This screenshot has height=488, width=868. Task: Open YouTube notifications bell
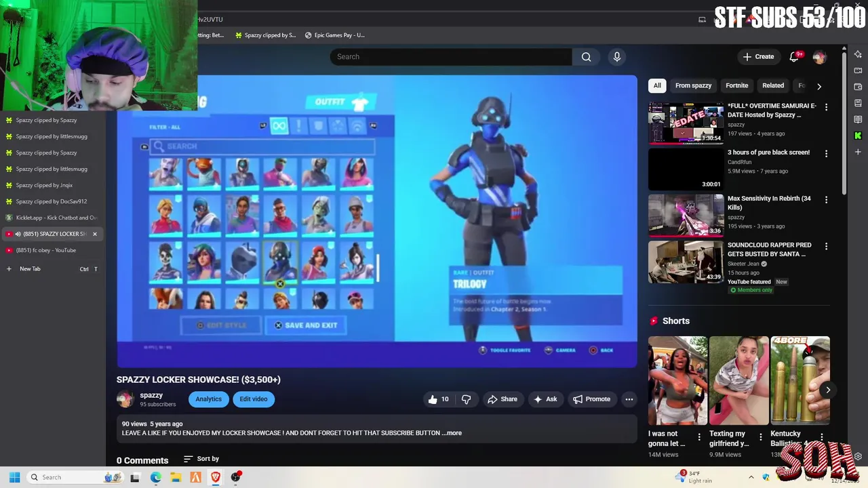click(x=794, y=57)
